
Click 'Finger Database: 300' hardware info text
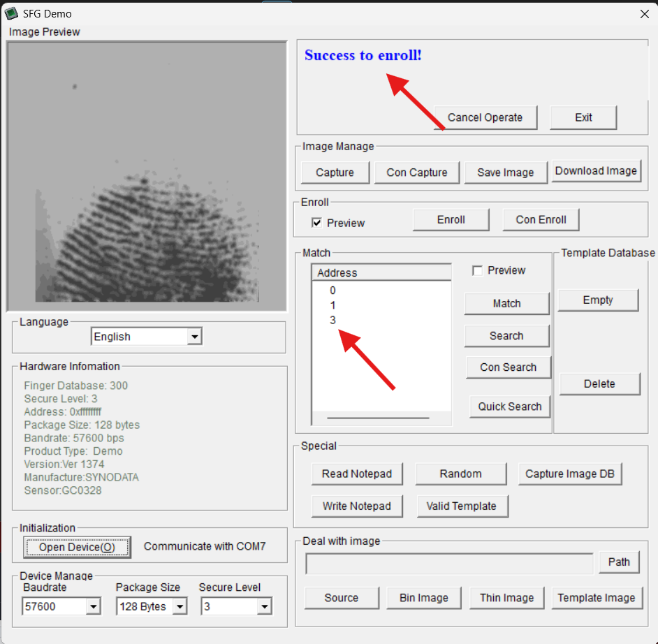click(76, 386)
